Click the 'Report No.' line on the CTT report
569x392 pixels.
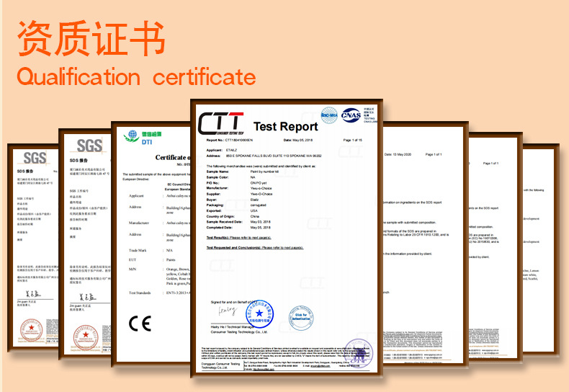(x=229, y=140)
